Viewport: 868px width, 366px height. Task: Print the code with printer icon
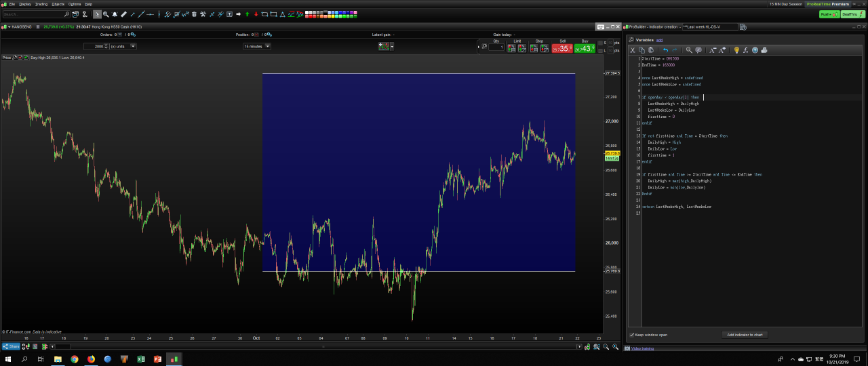pyautogui.click(x=764, y=50)
